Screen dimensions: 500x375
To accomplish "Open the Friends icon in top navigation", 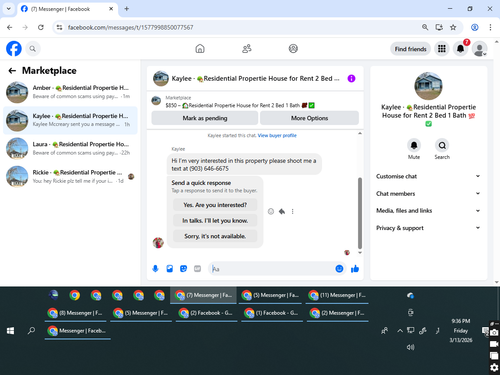I will pos(247,49).
